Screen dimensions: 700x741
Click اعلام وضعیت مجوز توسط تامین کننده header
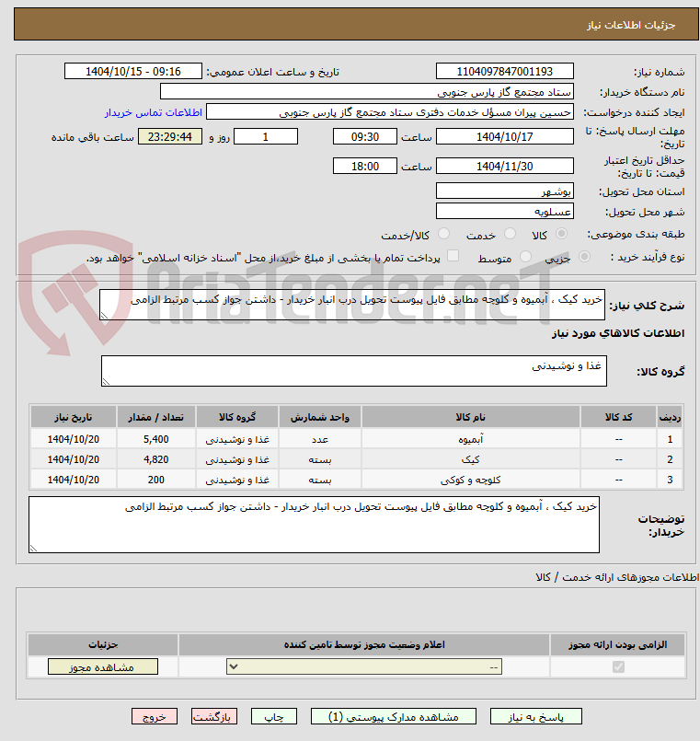point(364,644)
